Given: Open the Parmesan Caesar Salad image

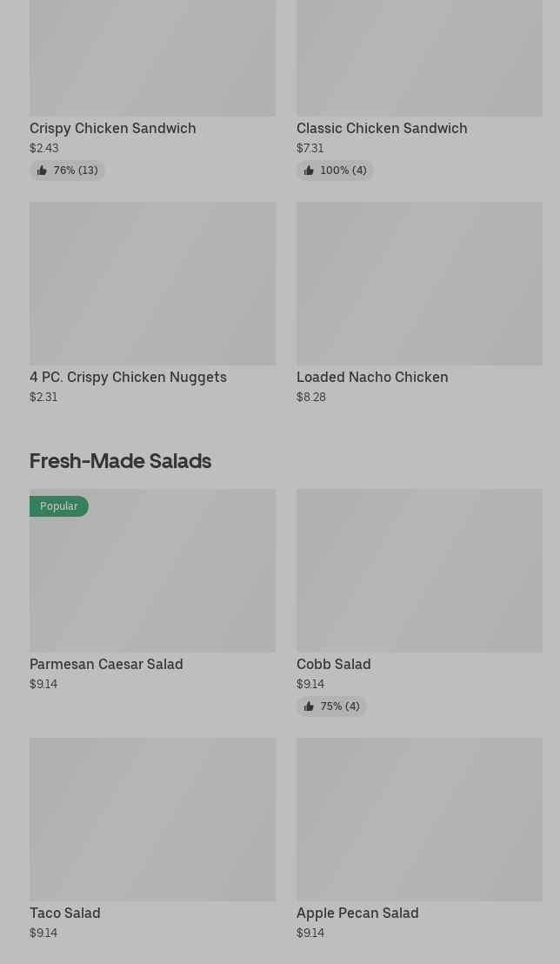Looking at the screenshot, I should click(x=152, y=571).
